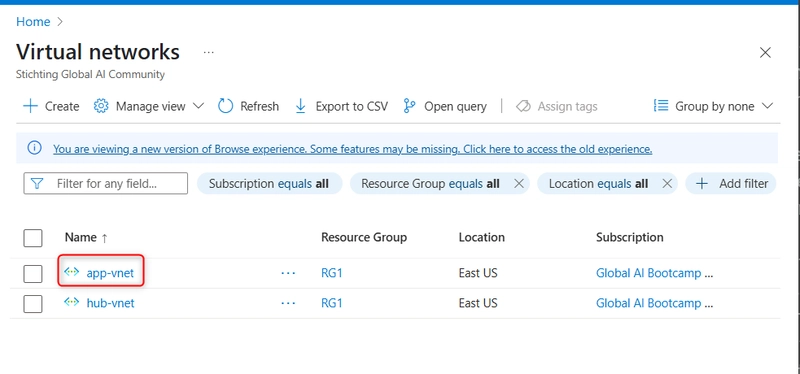Open subscription link in hub-vnet row
This screenshot has width=800, height=374.
(x=655, y=303)
